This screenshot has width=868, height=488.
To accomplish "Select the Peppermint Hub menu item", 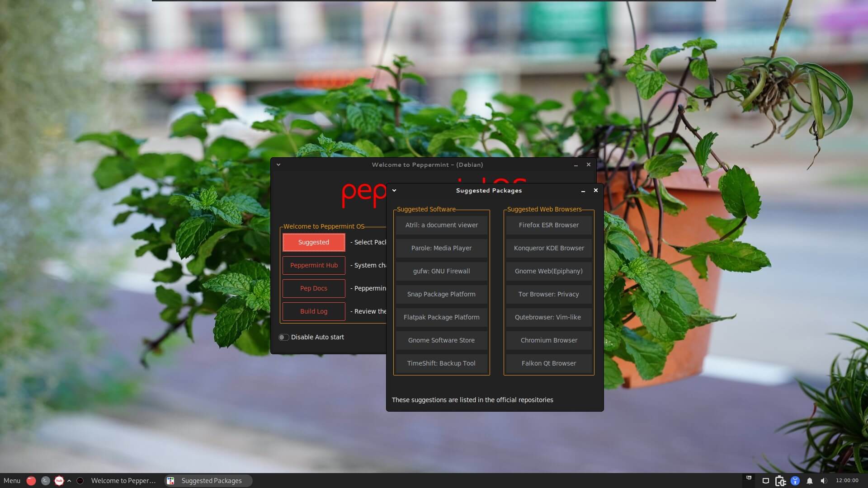I will (314, 265).
